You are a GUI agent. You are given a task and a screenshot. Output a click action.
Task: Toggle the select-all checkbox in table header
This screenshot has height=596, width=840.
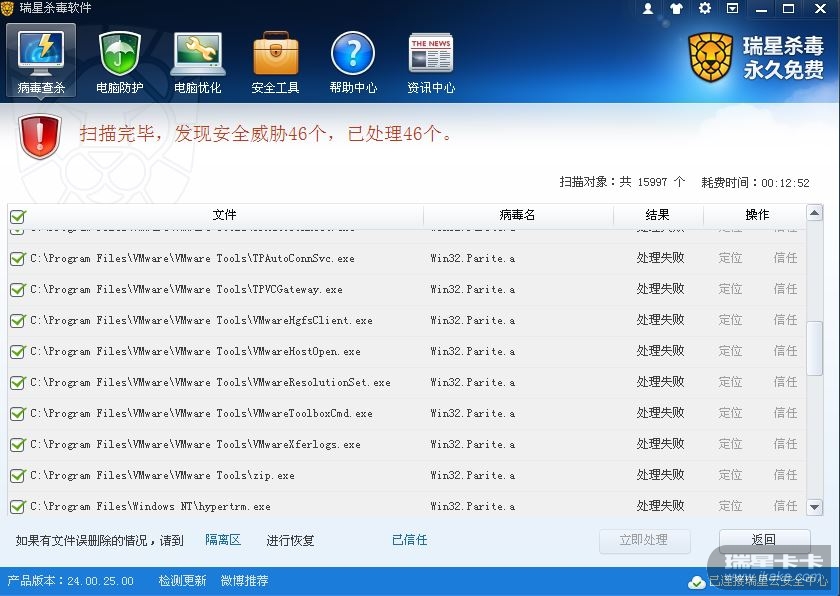coord(18,216)
